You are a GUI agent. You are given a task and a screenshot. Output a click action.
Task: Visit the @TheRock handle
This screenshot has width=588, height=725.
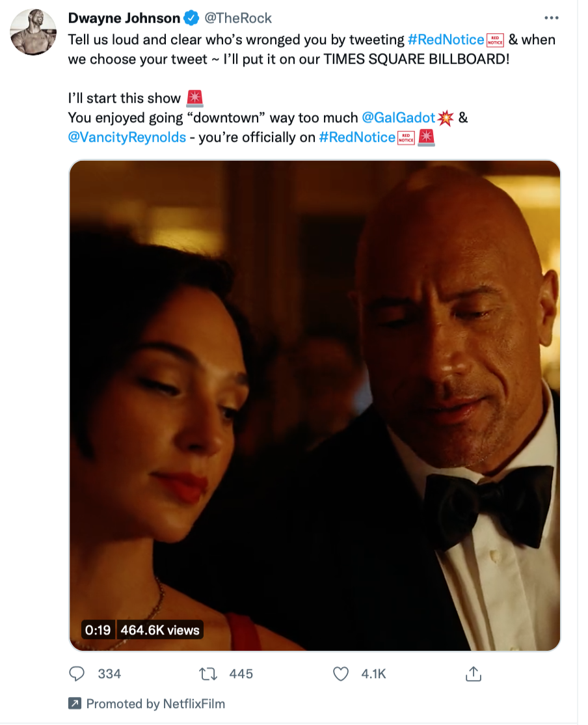click(x=238, y=18)
